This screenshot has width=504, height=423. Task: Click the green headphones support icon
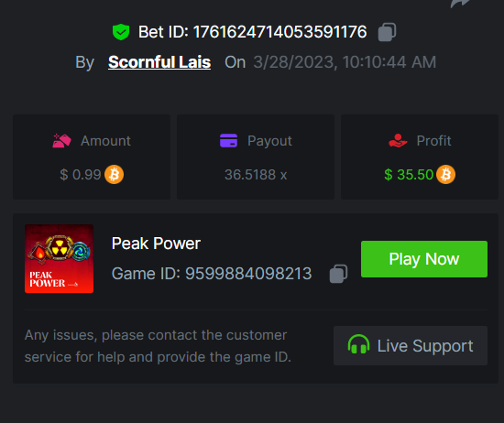358,344
